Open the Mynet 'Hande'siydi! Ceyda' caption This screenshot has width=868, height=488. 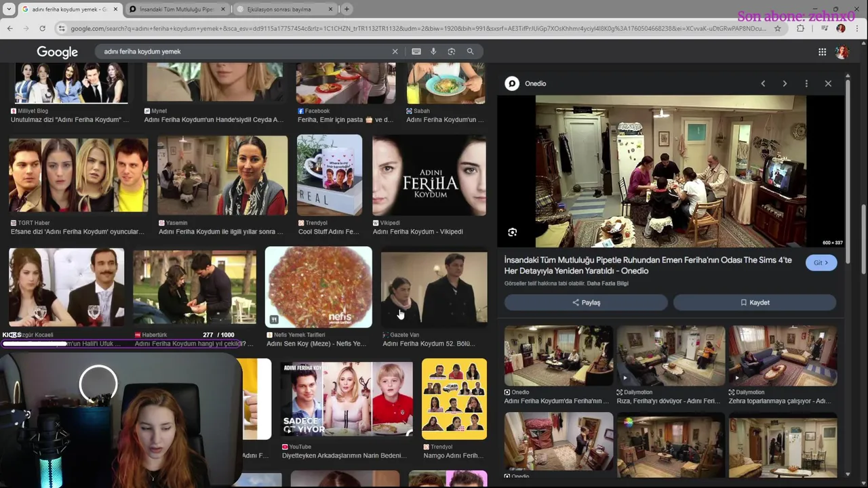point(214,120)
